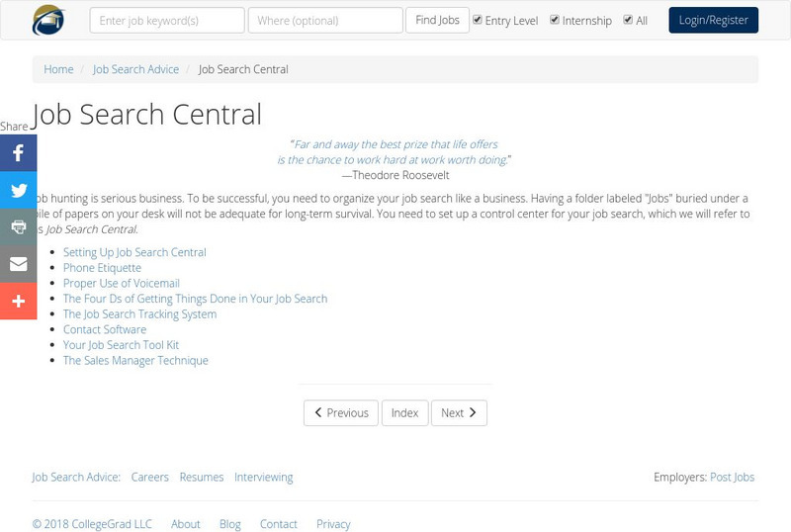Open the Index page

pos(405,413)
